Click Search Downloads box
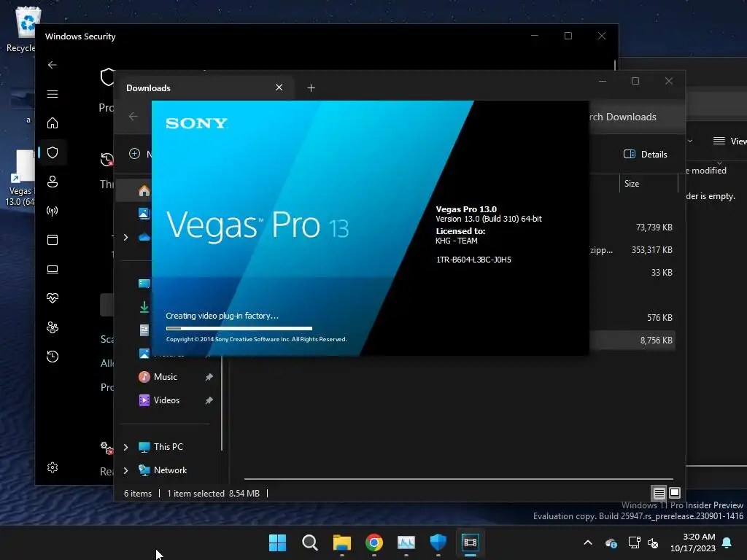The width and height of the screenshot is (747, 560). pos(637,117)
